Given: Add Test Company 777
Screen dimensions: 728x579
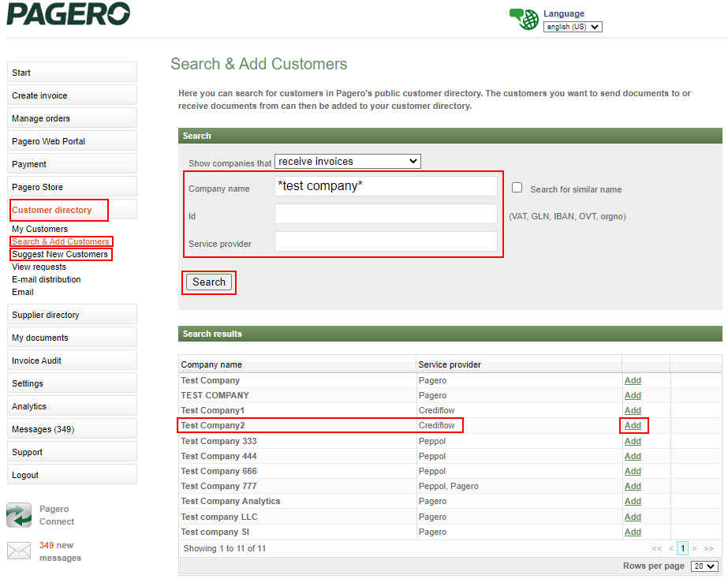Looking at the screenshot, I should tap(633, 486).
